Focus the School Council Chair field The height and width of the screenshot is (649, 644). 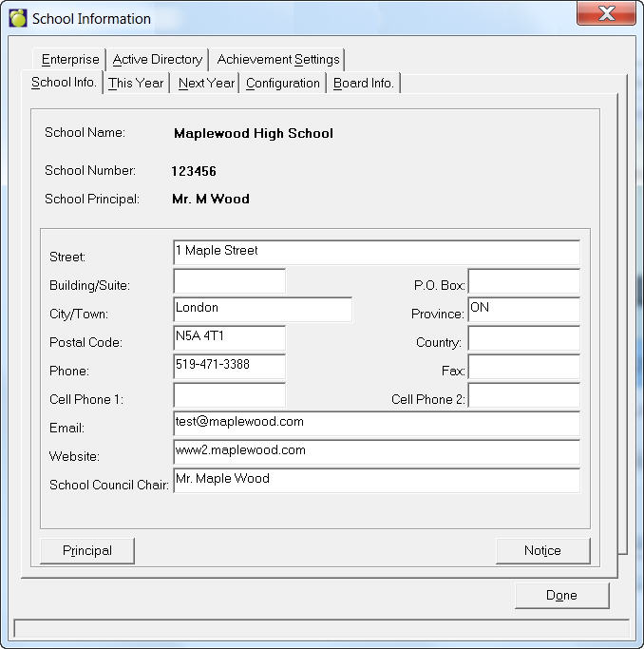click(376, 481)
